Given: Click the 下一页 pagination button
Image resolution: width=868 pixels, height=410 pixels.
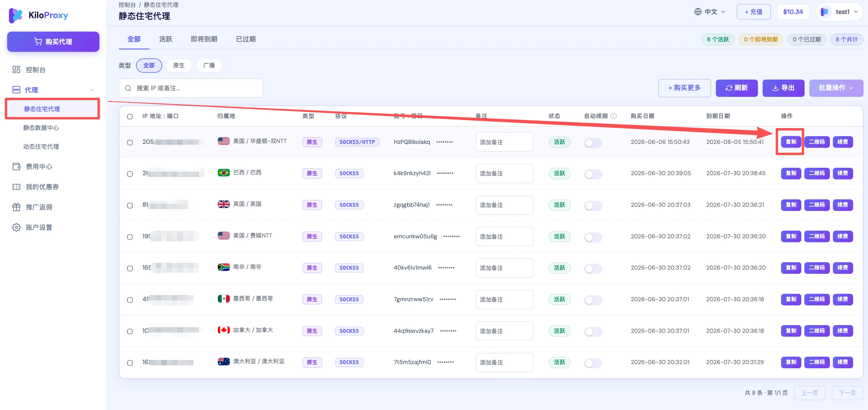Looking at the screenshot, I should 847,393.
